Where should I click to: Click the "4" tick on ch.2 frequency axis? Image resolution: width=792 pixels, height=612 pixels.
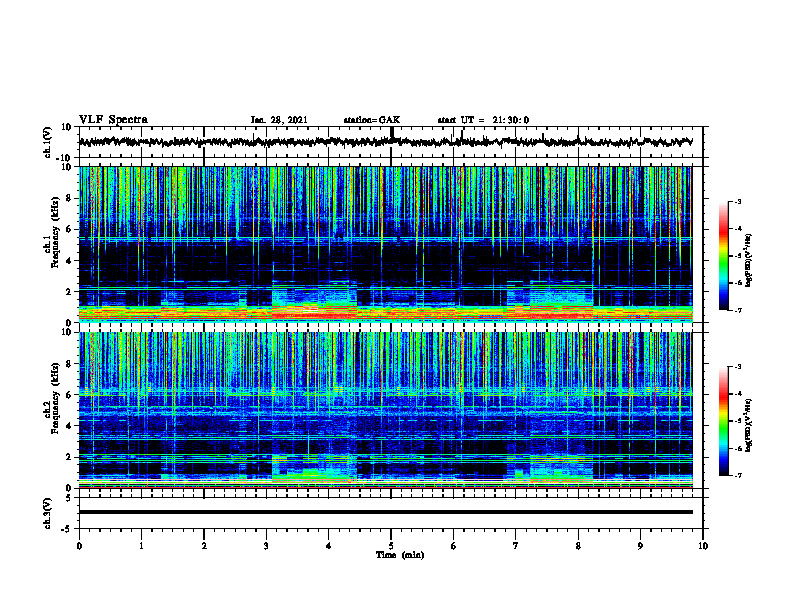[69, 426]
